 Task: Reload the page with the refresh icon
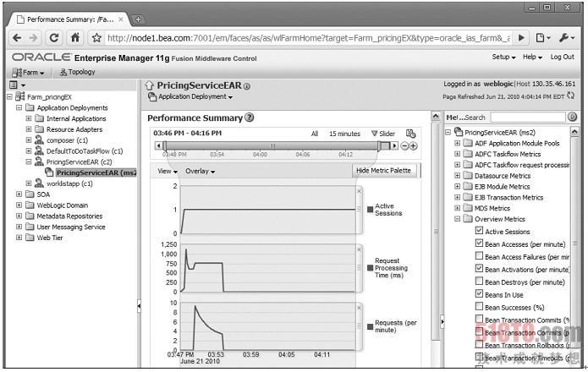[x=54, y=37]
